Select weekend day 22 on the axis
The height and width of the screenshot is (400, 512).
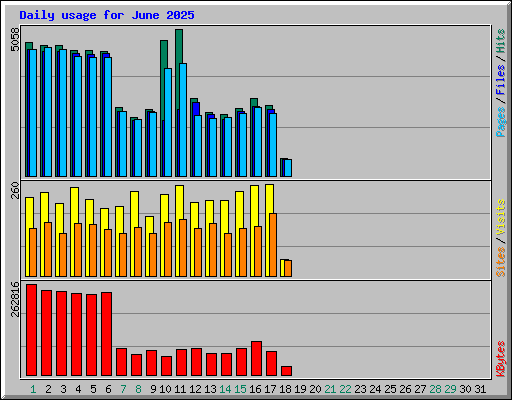click(345, 389)
